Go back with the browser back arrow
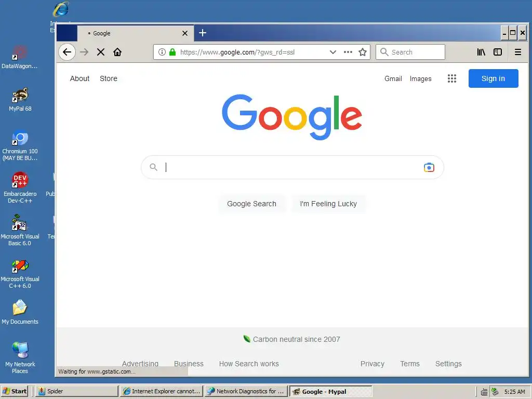 (67, 52)
